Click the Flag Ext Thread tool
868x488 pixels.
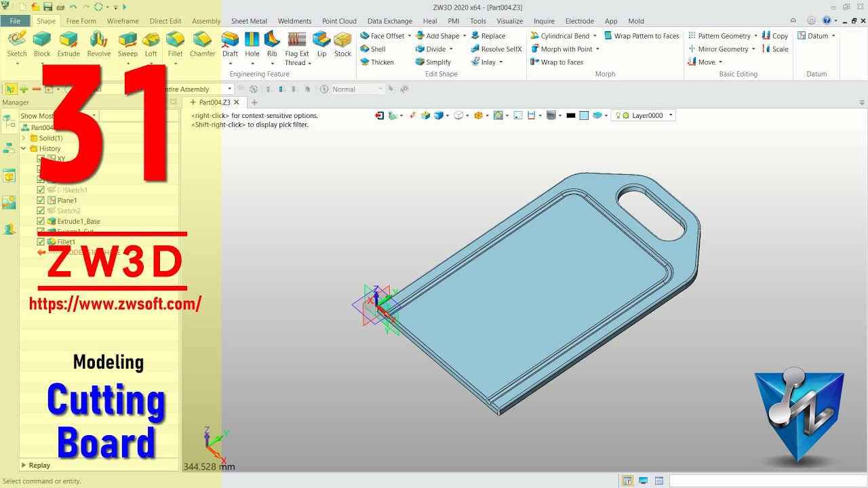tap(296, 48)
